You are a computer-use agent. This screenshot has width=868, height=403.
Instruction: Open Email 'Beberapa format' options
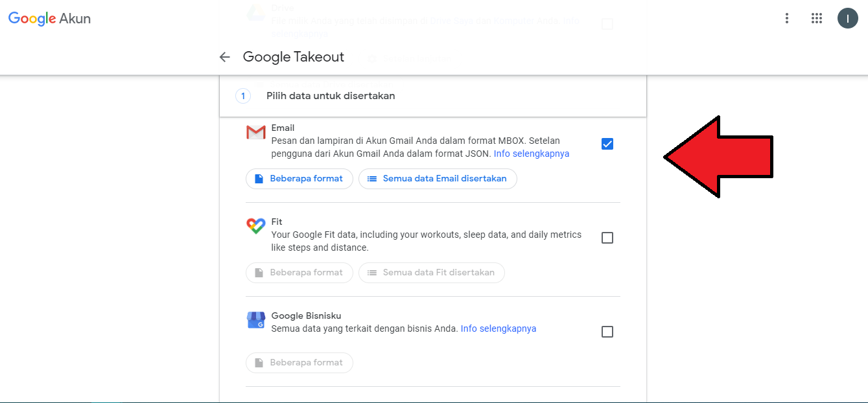299,179
